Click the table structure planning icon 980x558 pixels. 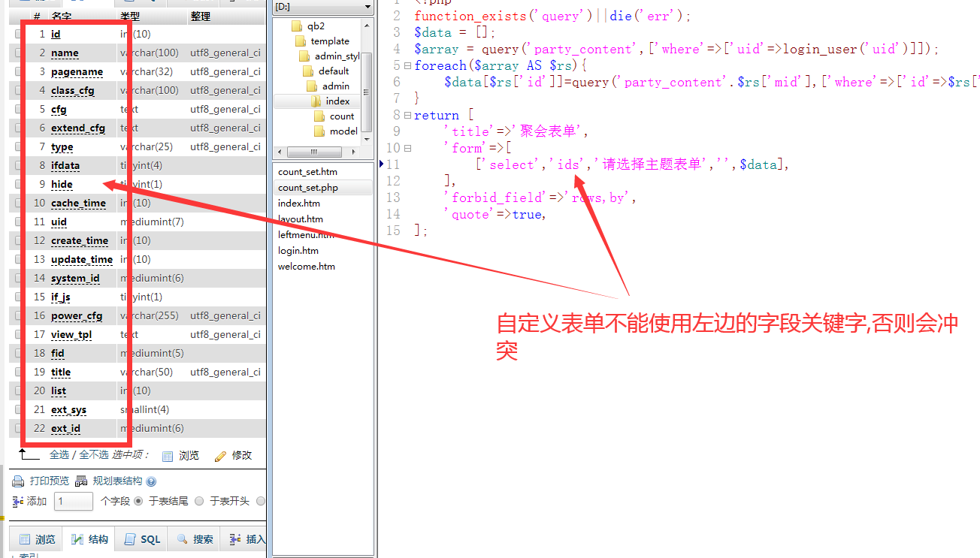pos(81,481)
